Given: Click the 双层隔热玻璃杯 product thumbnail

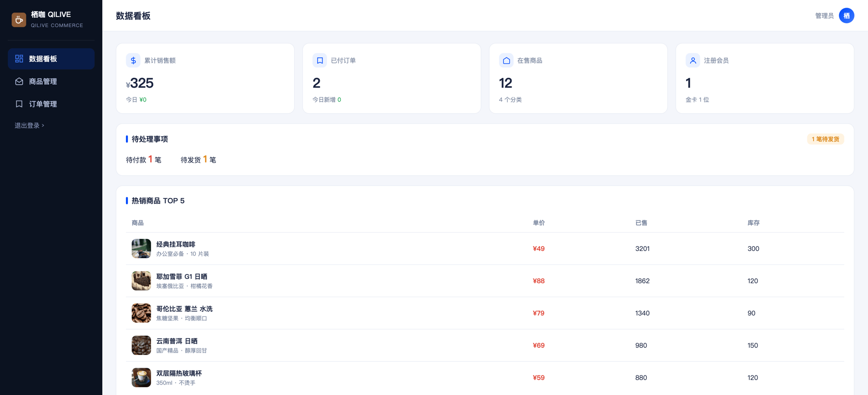Looking at the screenshot, I should pyautogui.click(x=141, y=378).
